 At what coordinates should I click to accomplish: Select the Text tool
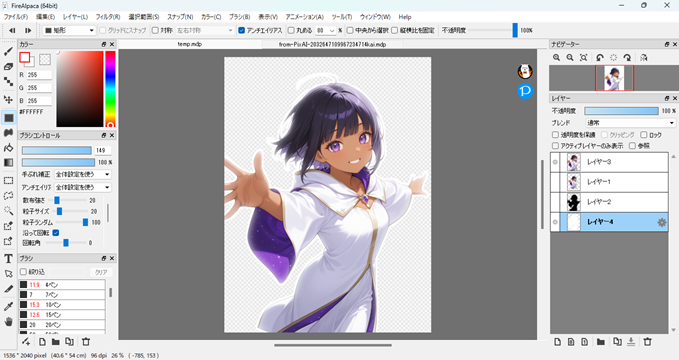tap(8, 259)
